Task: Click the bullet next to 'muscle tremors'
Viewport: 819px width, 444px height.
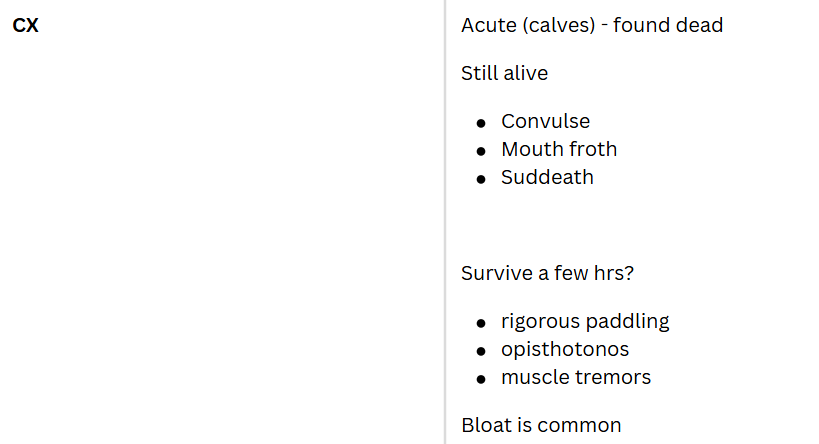Action: [x=481, y=378]
